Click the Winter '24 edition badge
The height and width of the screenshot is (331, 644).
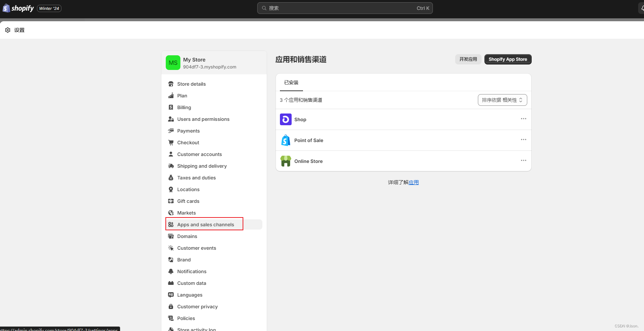coord(49,8)
